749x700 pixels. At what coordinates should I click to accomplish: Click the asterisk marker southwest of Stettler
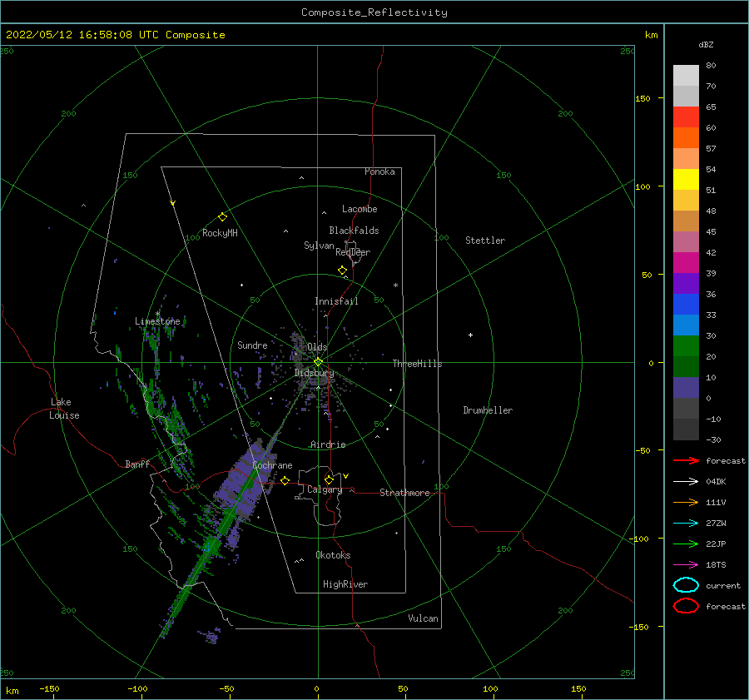(x=395, y=285)
